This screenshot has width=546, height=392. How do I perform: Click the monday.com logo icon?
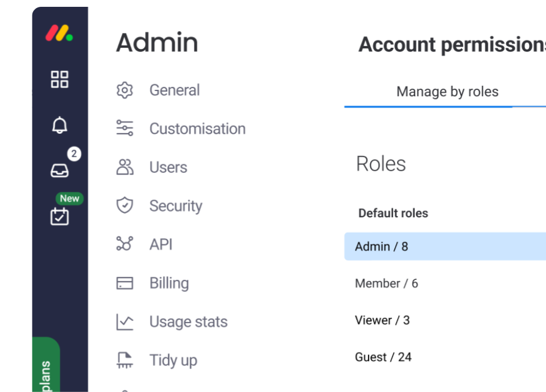tap(59, 34)
